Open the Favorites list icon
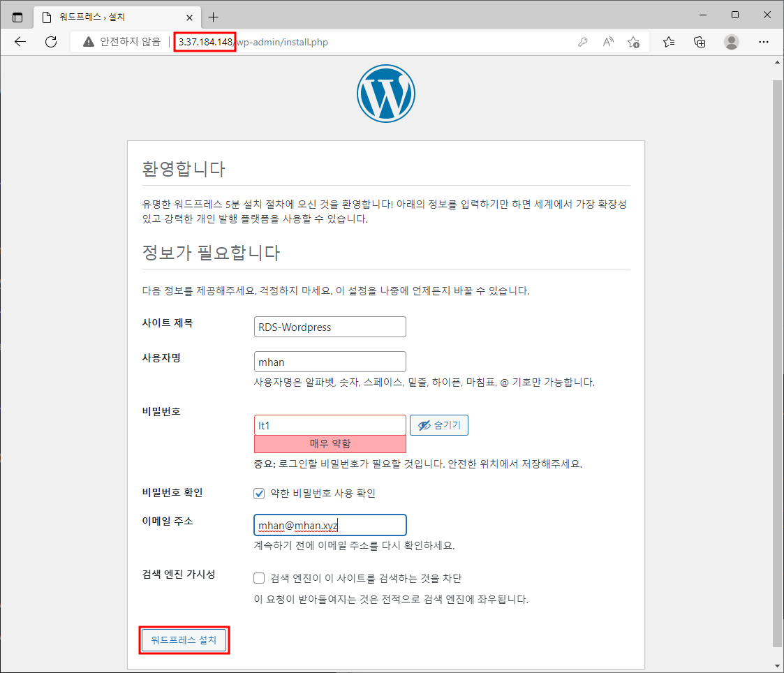Screen dimensions: 784x673 coord(669,42)
